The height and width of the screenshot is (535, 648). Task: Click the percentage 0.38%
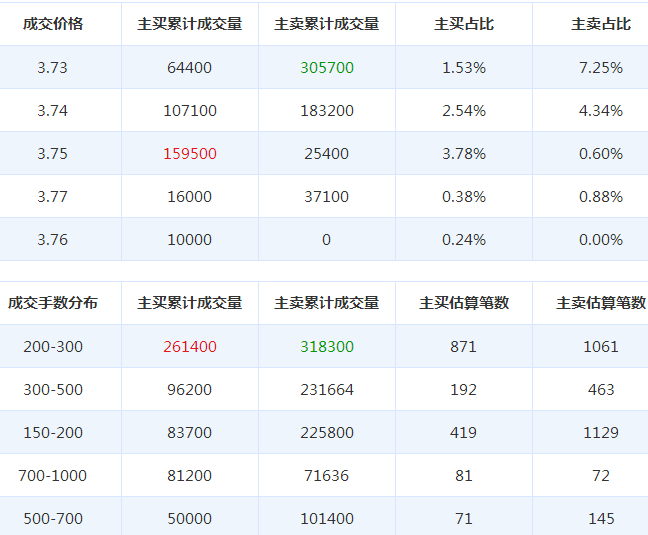pyautogui.click(x=464, y=196)
